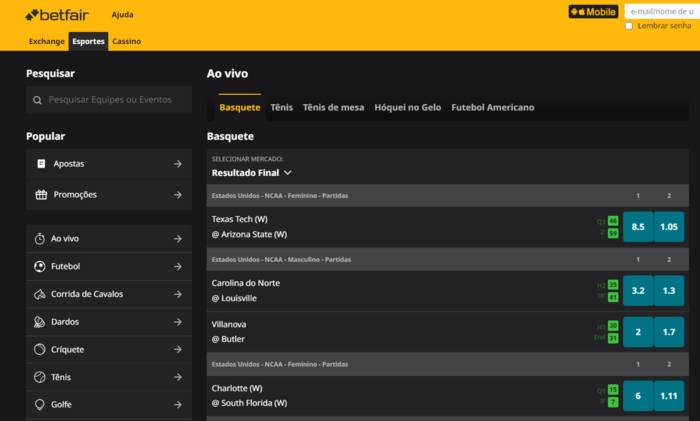Tick the Lembrar senha checkbox
Viewport: 700px width, 421px height.
(x=629, y=26)
